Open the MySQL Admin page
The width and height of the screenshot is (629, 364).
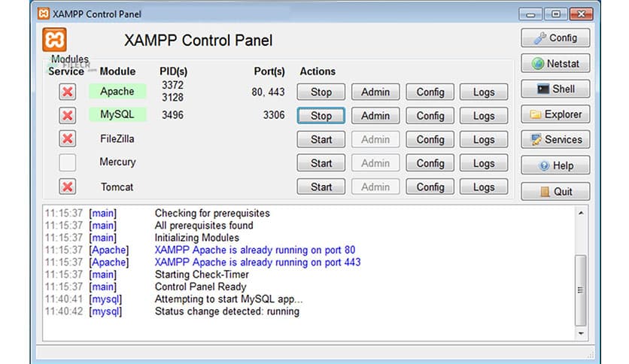tap(375, 116)
